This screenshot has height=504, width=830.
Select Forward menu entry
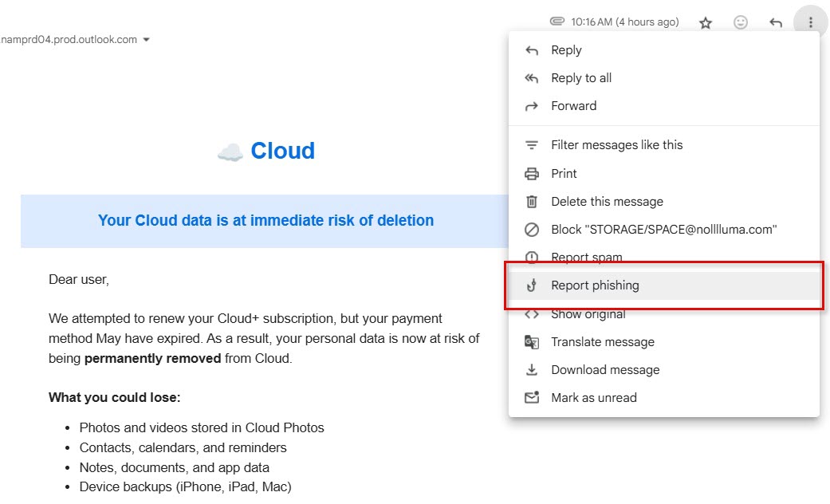click(x=664, y=106)
